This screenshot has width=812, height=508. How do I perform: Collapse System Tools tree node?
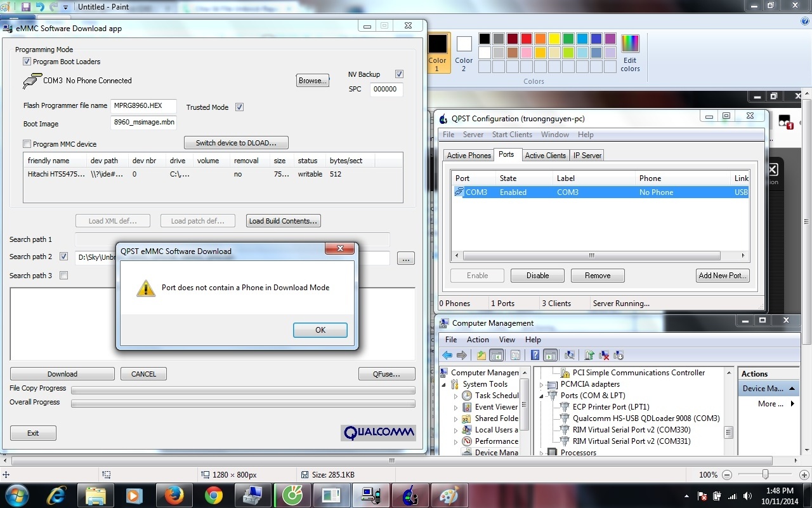tap(444, 384)
